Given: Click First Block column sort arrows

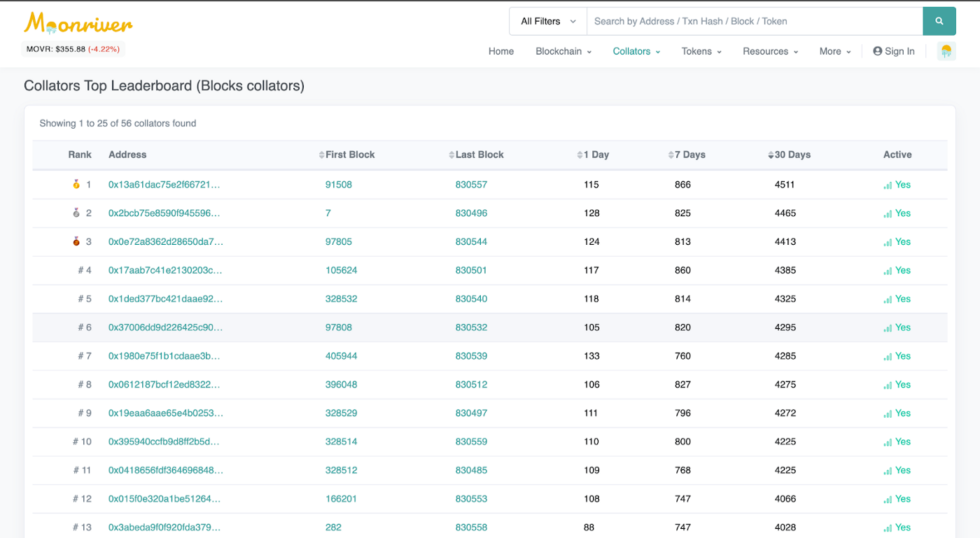Looking at the screenshot, I should 321,155.
